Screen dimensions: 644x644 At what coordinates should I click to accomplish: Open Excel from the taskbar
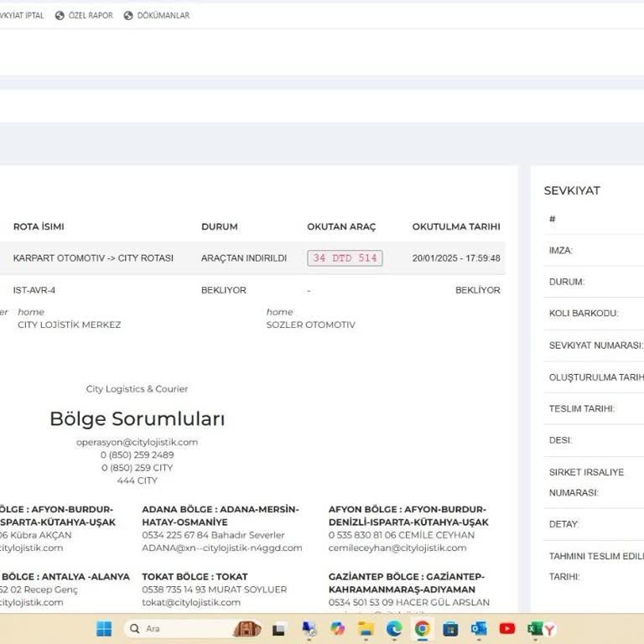point(534,629)
